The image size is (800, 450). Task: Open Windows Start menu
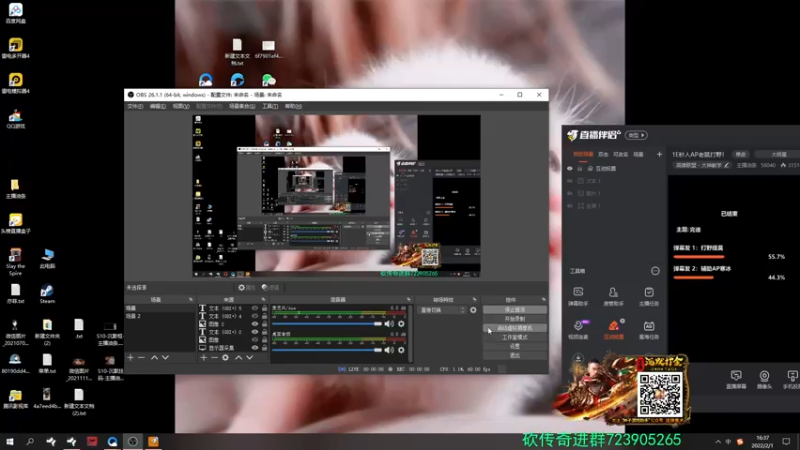(9, 441)
